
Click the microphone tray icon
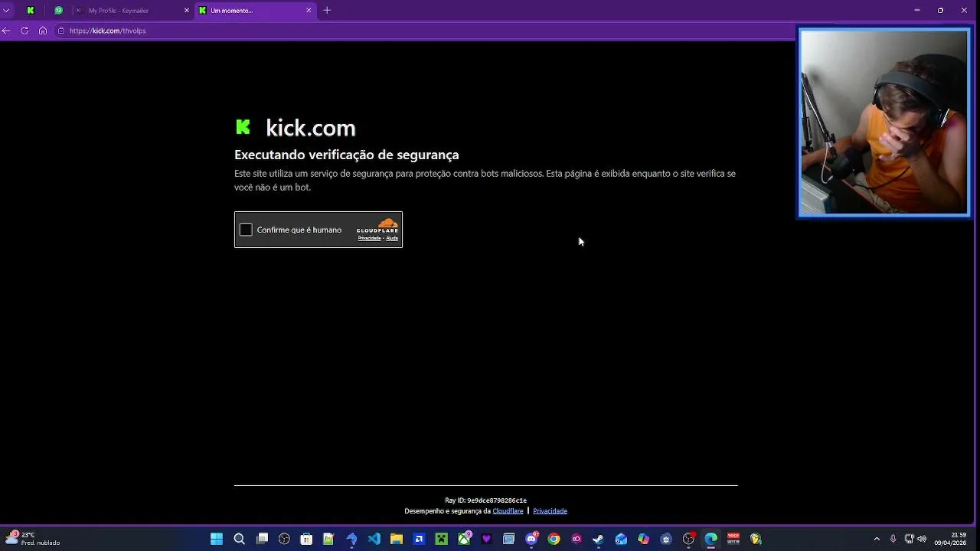pyautogui.click(x=893, y=539)
